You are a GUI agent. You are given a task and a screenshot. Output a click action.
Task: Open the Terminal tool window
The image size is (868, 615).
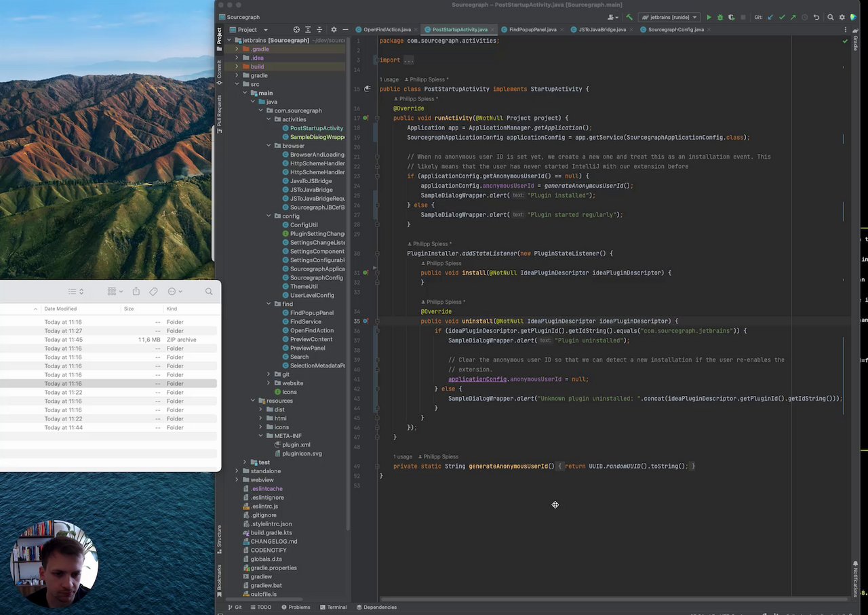pos(333,608)
